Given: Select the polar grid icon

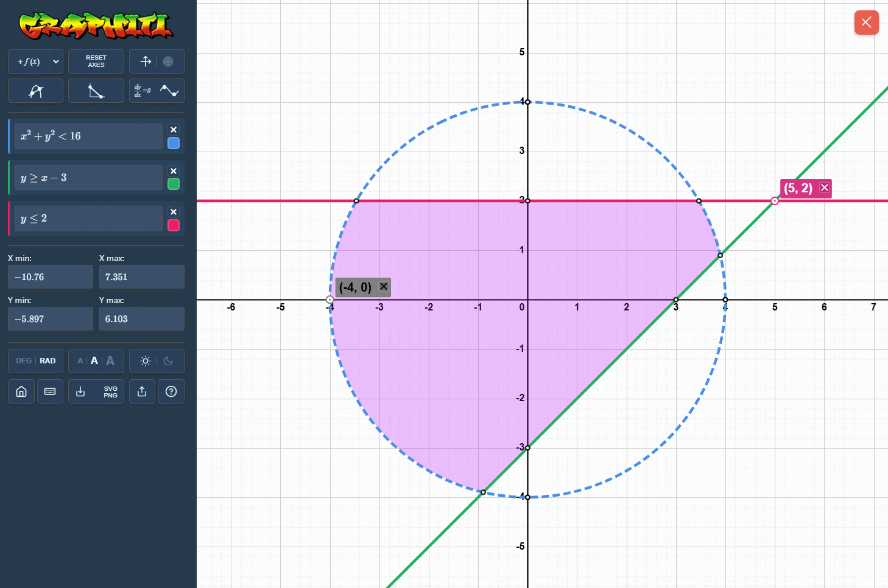Looking at the screenshot, I should tap(168, 61).
